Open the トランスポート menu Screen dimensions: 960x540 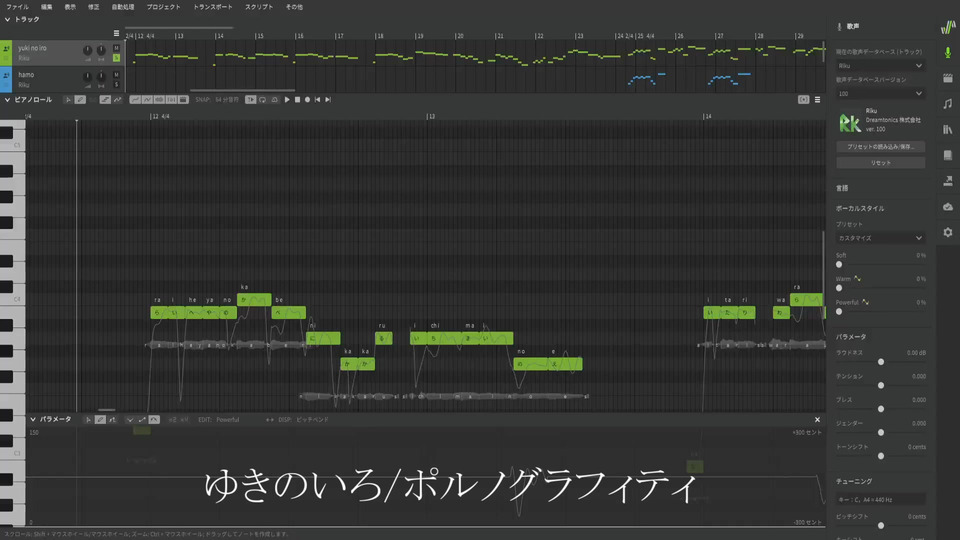pos(213,7)
